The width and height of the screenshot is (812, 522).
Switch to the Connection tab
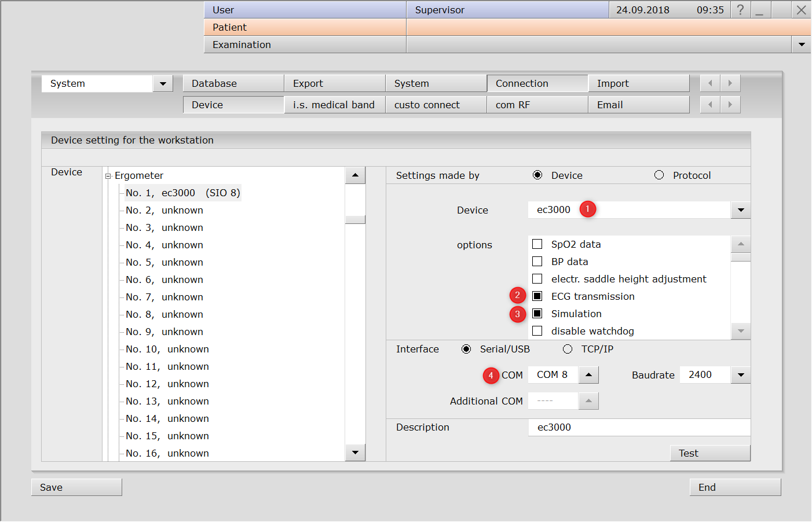[537, 83]
